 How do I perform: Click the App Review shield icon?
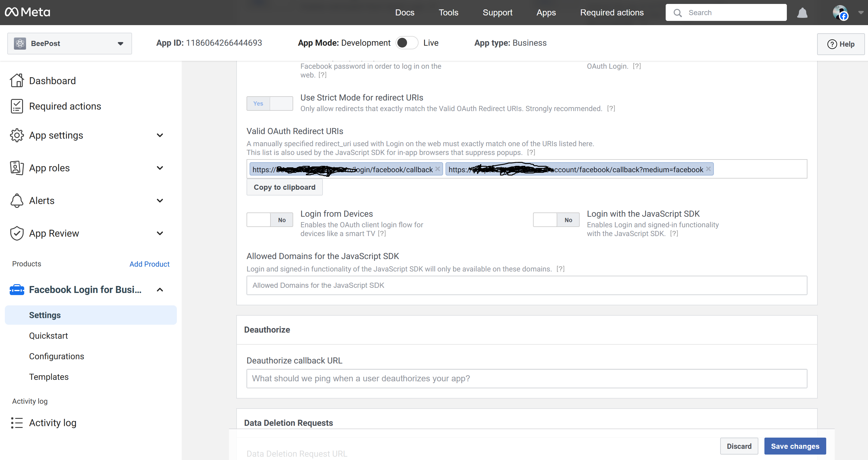(17, 233)
